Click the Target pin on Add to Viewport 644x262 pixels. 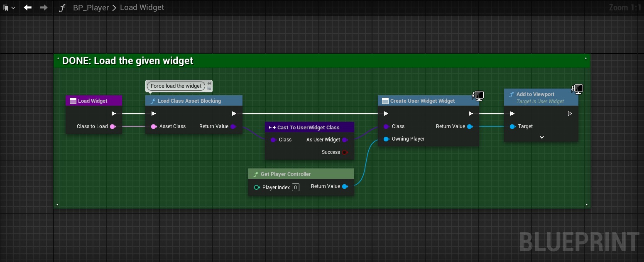point(513,126)
